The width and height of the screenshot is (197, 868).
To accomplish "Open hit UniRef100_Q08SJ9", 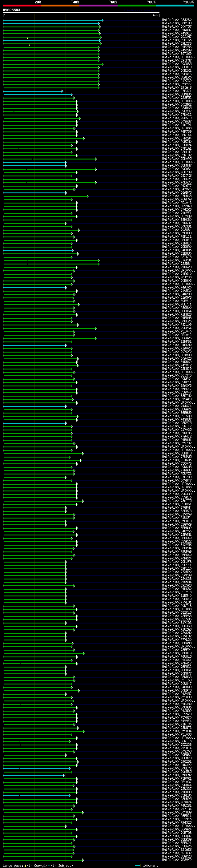I will pyautogui.click(x=177, y=118).
